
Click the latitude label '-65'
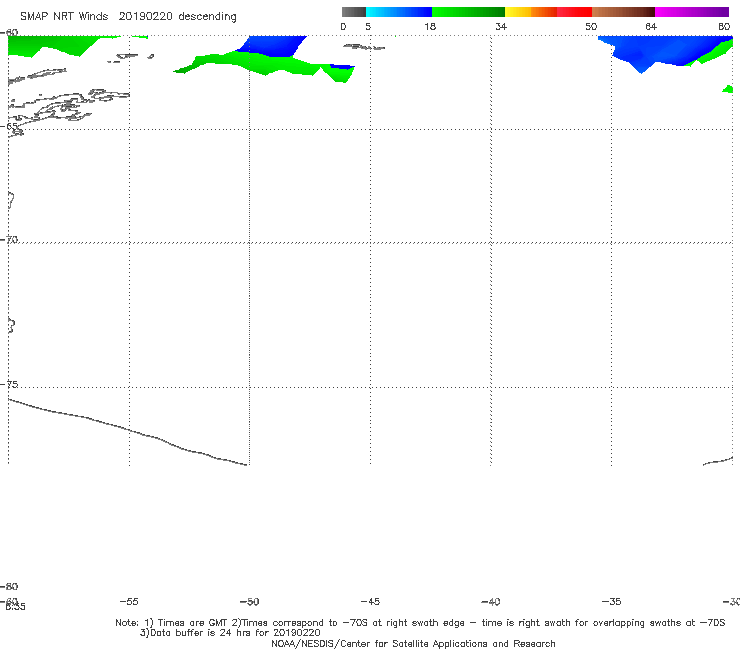9,127
